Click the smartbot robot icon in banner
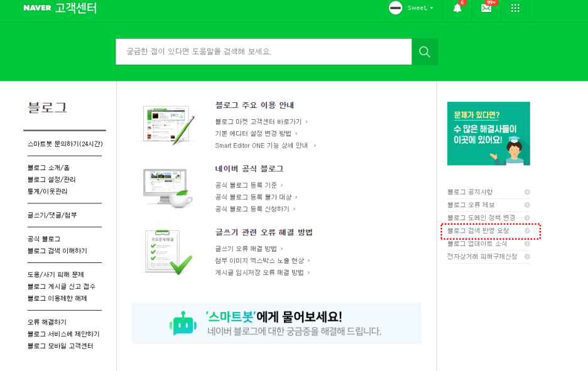Screen dimensions: 588x371 (183, 323)
